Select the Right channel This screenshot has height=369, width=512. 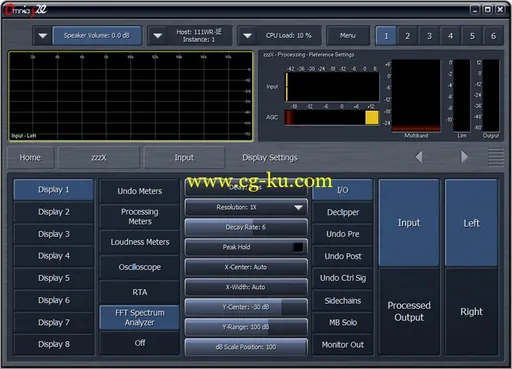[471, 311]
